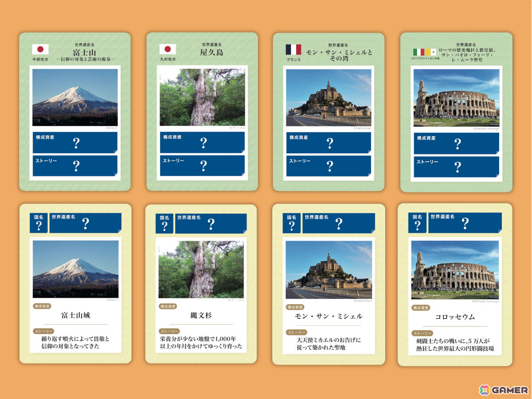Select the Jomon cedar photo on the yellow card
This screenshot has height=399, width=532.
click(x=201, y=270)
